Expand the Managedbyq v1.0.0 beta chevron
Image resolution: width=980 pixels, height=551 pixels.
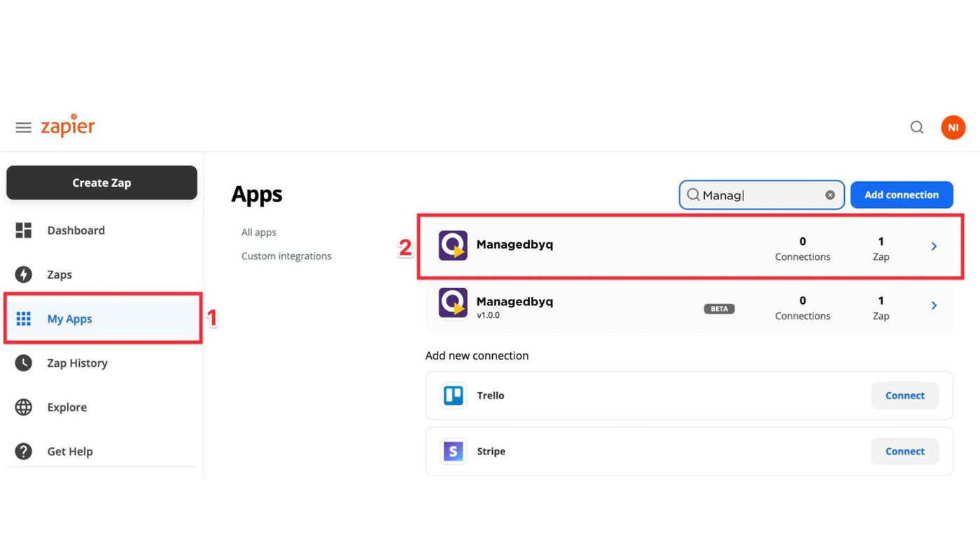click(934, 306)
